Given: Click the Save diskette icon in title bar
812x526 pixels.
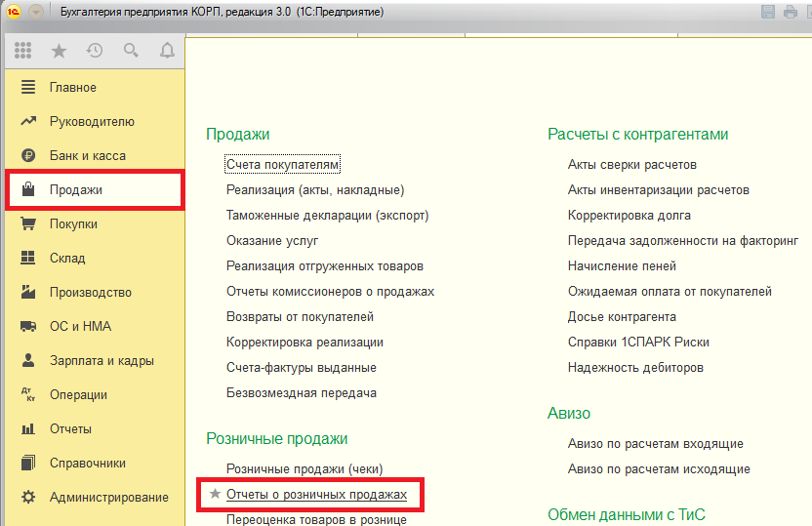Looking at the screenshot, I should (768, 12).
